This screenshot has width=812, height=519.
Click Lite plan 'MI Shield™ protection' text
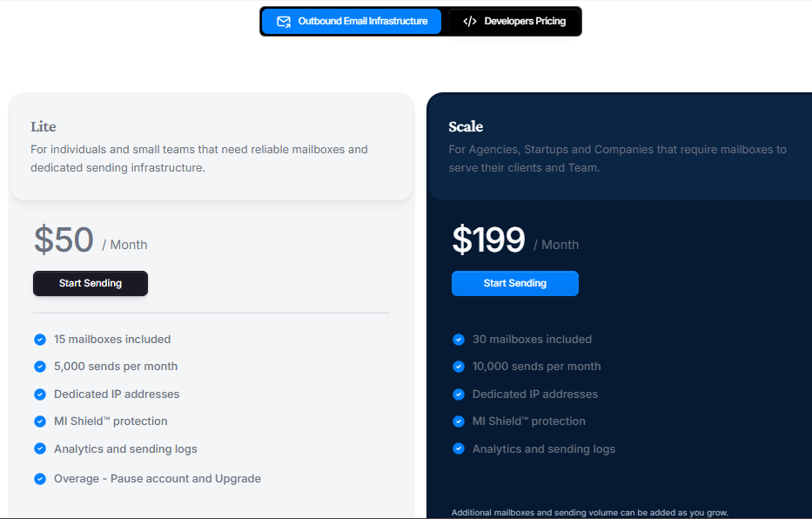111,421
